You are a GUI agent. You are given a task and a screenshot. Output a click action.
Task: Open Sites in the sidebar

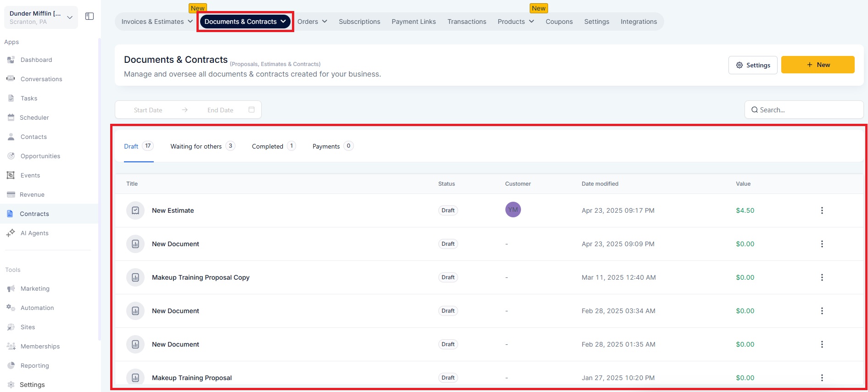coord(28,327)
